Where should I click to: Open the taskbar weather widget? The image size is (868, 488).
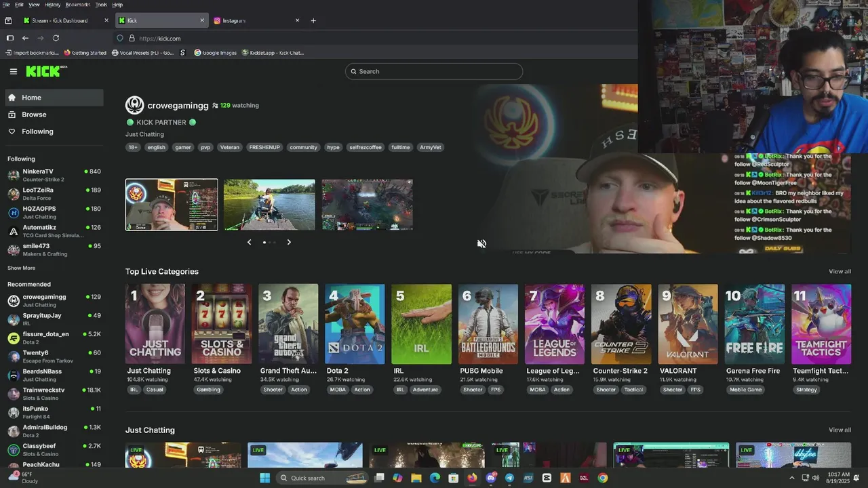tap(24, 478)
